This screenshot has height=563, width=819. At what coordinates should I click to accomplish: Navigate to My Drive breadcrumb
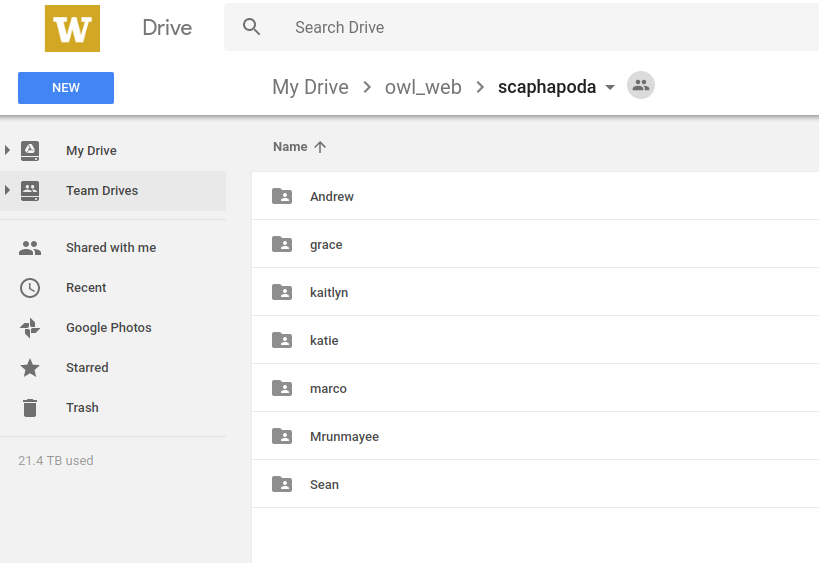click(x=310, y=87)
